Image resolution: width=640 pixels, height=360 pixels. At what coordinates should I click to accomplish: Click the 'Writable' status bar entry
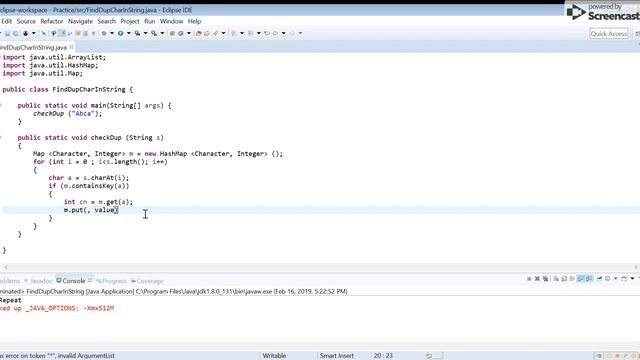pos(274,356)
